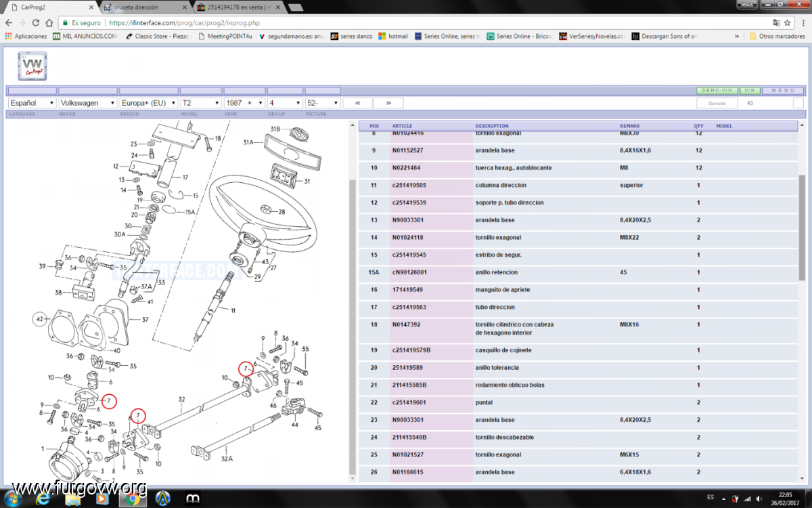812x508 pixels.
Task: Click ARTICLE column header
Action: [402, 126]
